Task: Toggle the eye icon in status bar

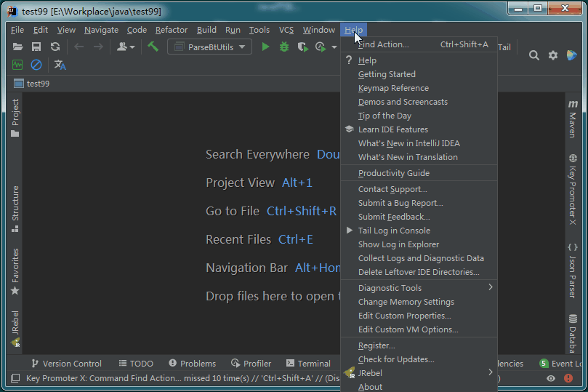Action: coord(550,378)
